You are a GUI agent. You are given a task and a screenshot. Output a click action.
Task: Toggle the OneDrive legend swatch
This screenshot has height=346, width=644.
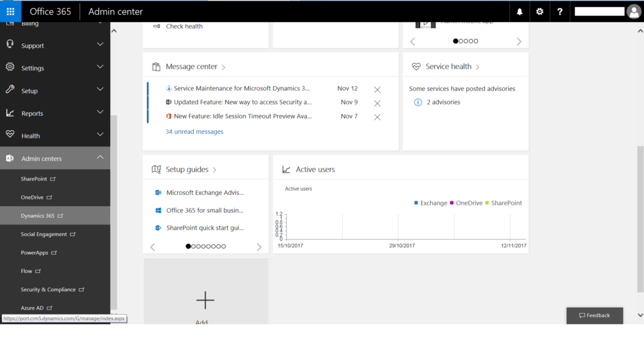(x=452, y=203)
